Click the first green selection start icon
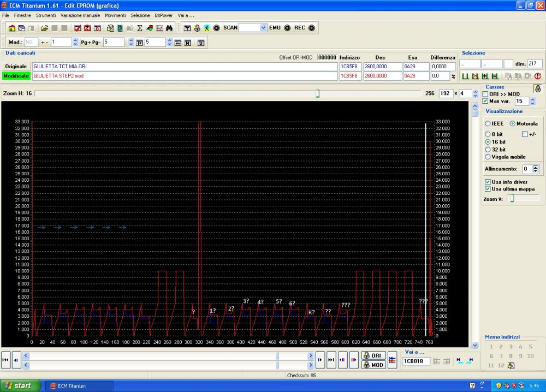The height and width of the screenshot is (392, 546). 465,76
